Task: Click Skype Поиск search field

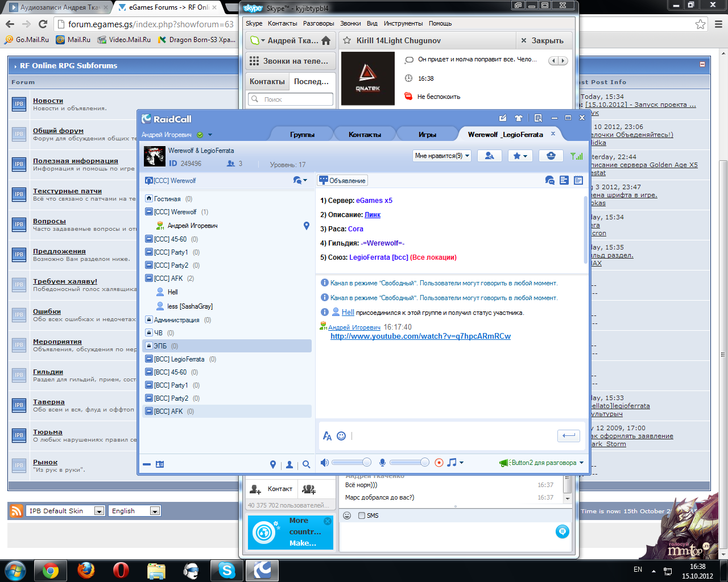Action: tap(291, 99)
